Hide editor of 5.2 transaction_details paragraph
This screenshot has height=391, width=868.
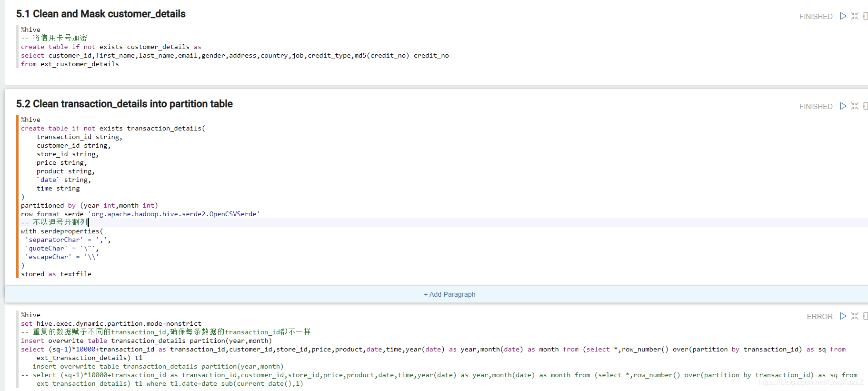[x=855, y=106]
